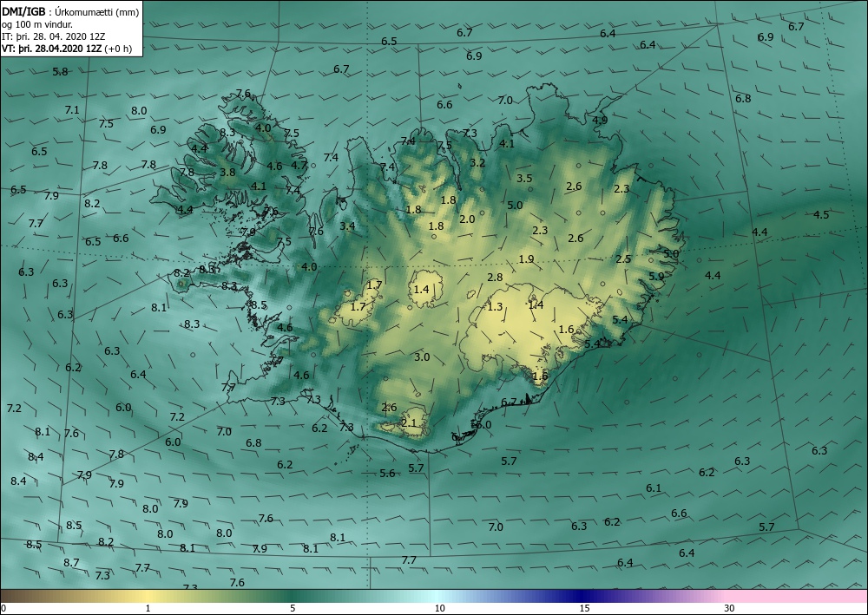Select the 3.8 value on the map

[x=227, y=172]
